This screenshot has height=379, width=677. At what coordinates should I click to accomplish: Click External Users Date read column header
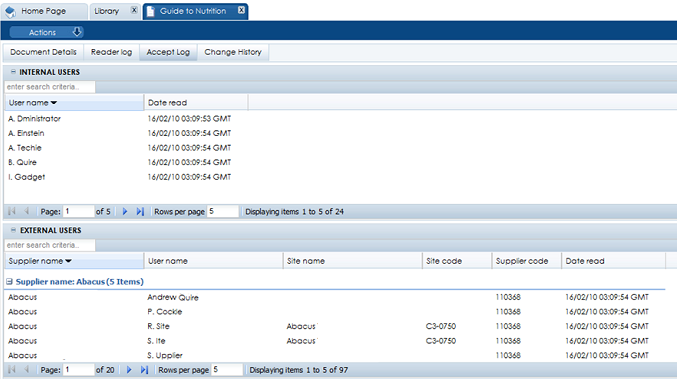click(x=613, y=261)
